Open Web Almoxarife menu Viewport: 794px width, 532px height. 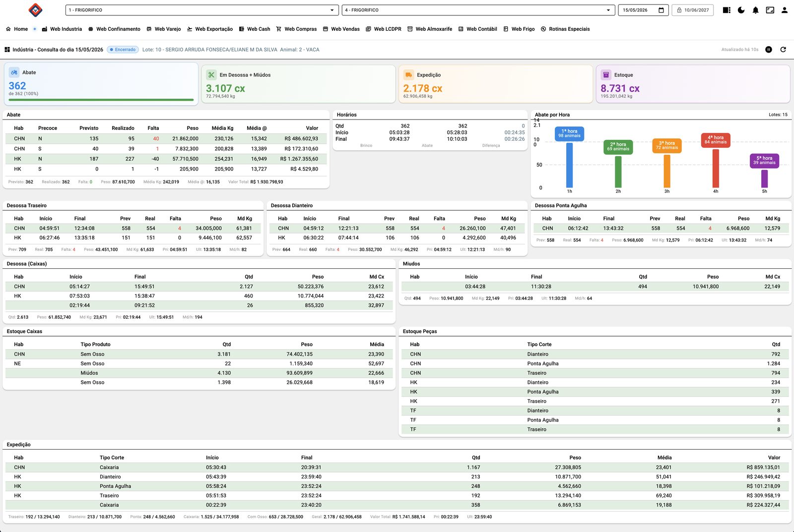tap(430, 29)
